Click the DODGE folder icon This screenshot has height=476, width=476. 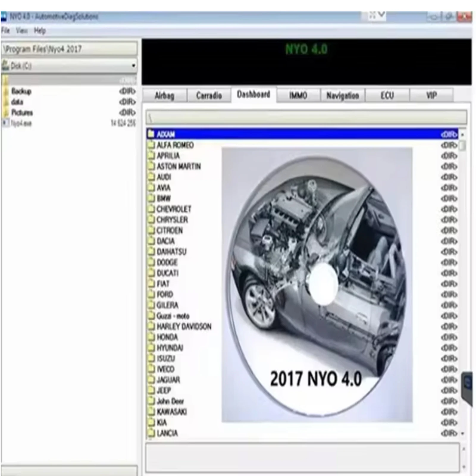coord(151,262)
